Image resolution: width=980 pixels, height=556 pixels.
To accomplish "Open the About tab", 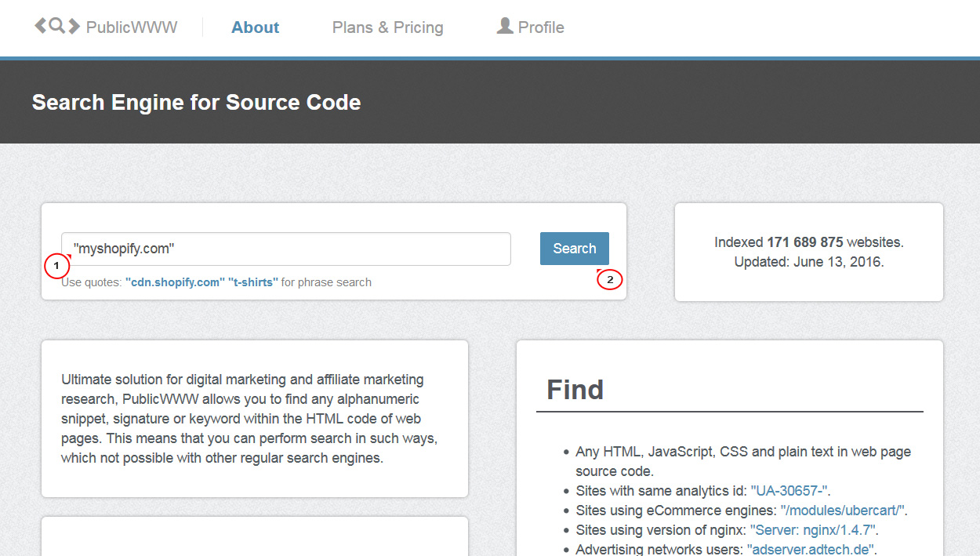I will [x=256, y=27].
